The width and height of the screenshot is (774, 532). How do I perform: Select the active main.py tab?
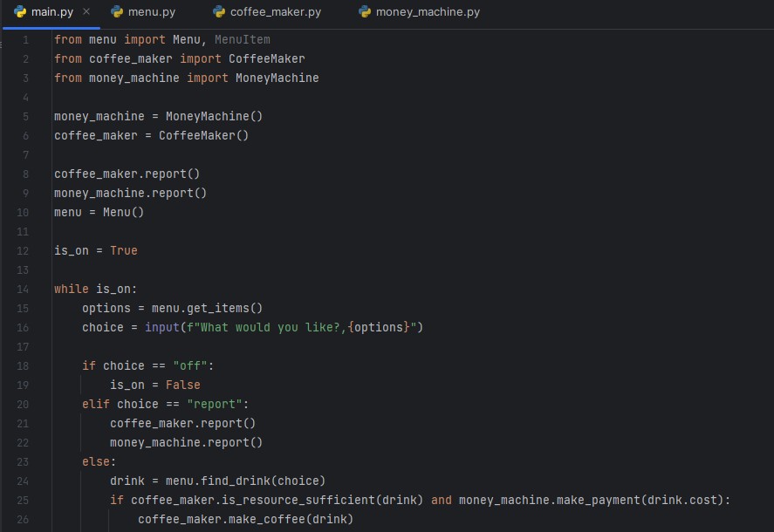(x=52, y=12)
